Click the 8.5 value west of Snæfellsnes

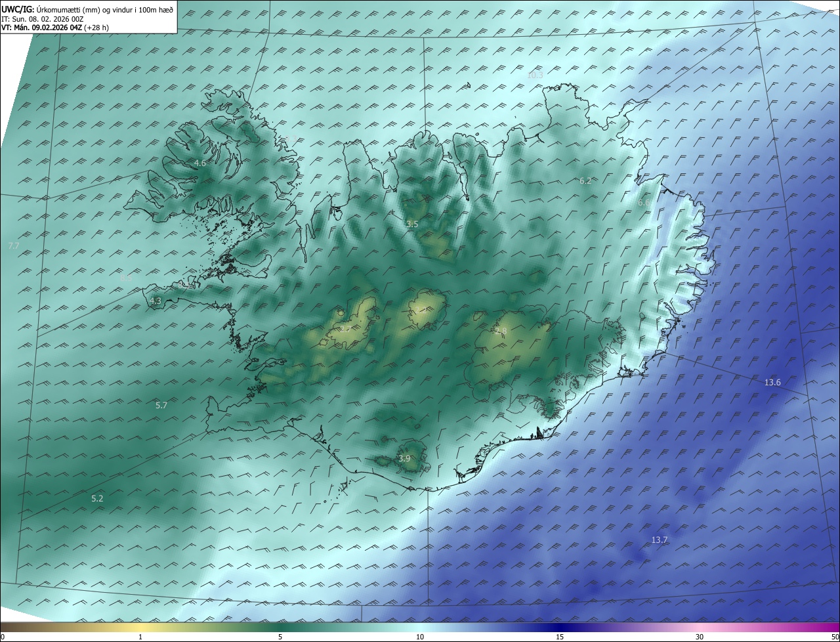pos(126,278)
